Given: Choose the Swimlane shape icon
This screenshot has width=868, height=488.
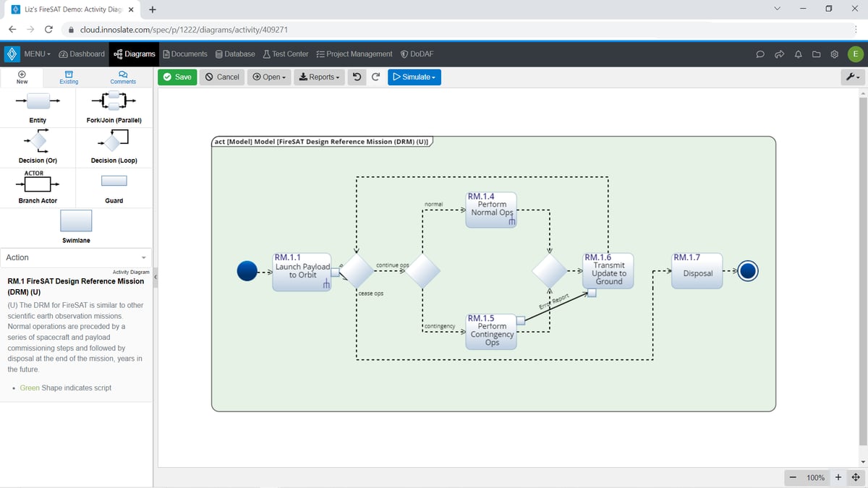Looking at the screenshot, I should pyautogui.click(x=76, y=221).
